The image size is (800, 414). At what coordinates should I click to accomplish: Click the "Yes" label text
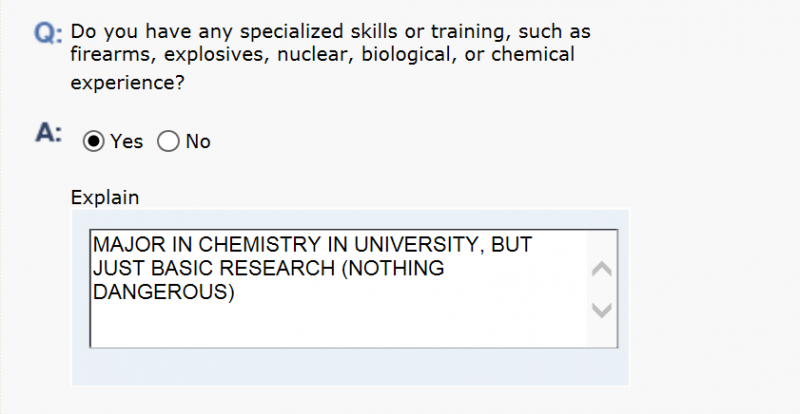coord(127,142)
